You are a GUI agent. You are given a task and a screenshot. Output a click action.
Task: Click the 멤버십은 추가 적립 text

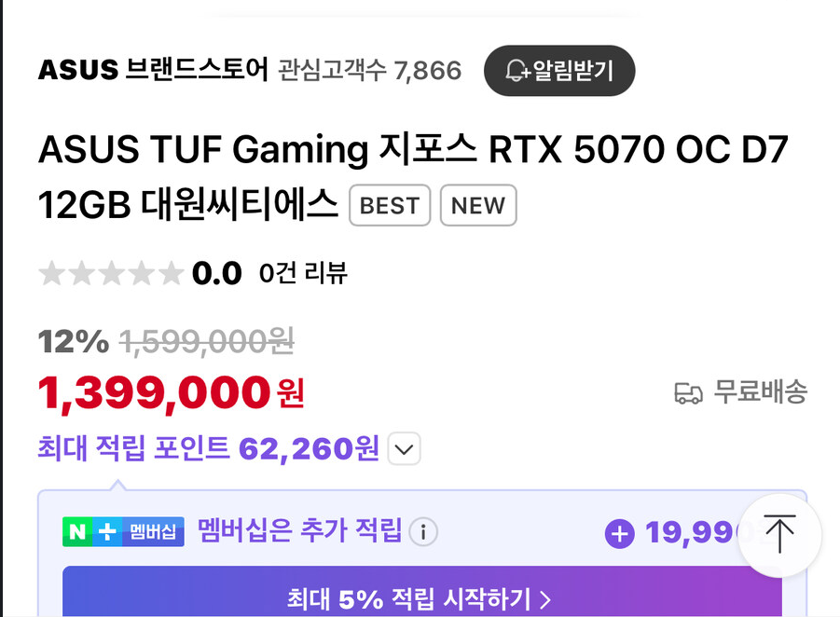300,530
